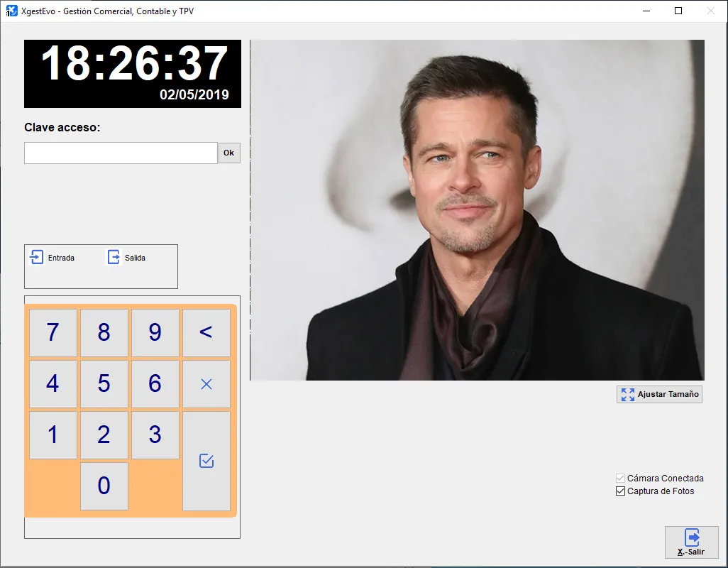Tap keypad digit 1
728x568 pixels.
53,435
